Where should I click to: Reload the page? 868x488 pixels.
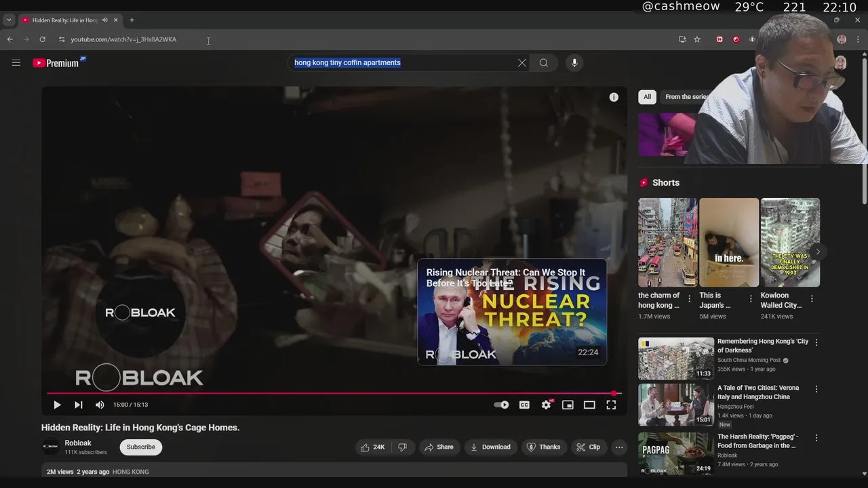(x=43, y=39)
